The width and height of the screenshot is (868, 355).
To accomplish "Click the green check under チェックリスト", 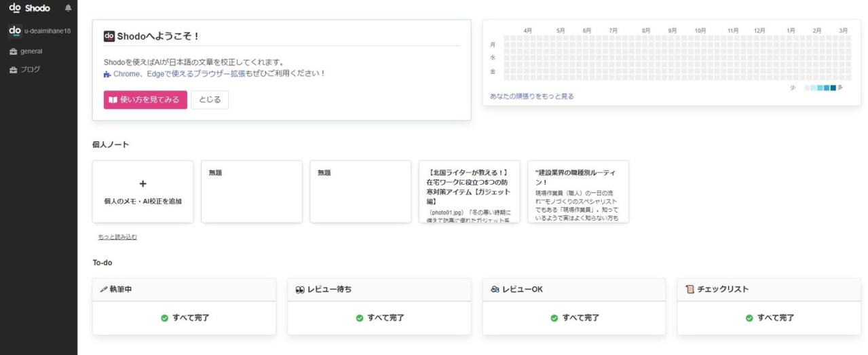I will point(749,318).
